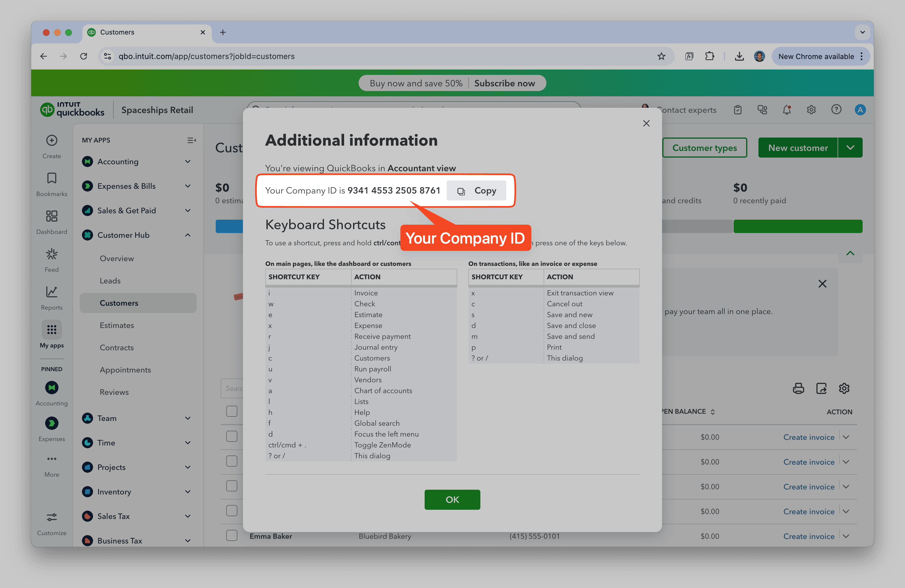Screen dimensions: 905x588
Task: Click Subscribe now in the banner
Action: pos(505,83)
